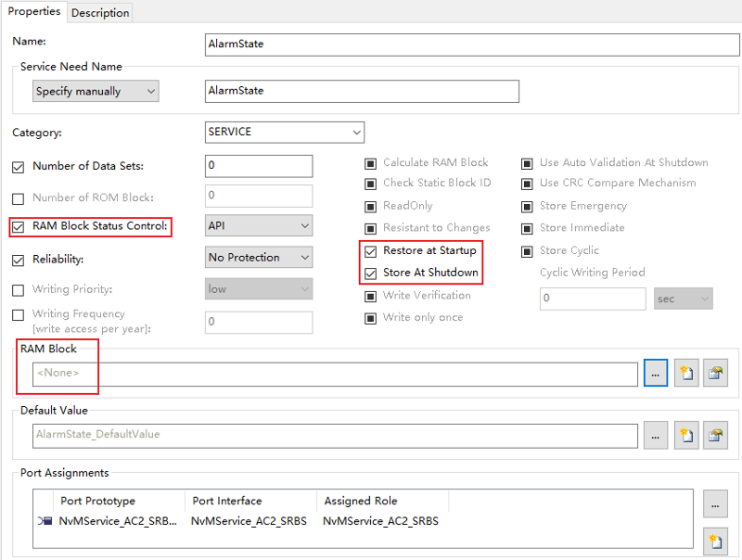Open the Reliability No Protection dropdown
Screen dimensions: 742x560
tap(258, 258)
